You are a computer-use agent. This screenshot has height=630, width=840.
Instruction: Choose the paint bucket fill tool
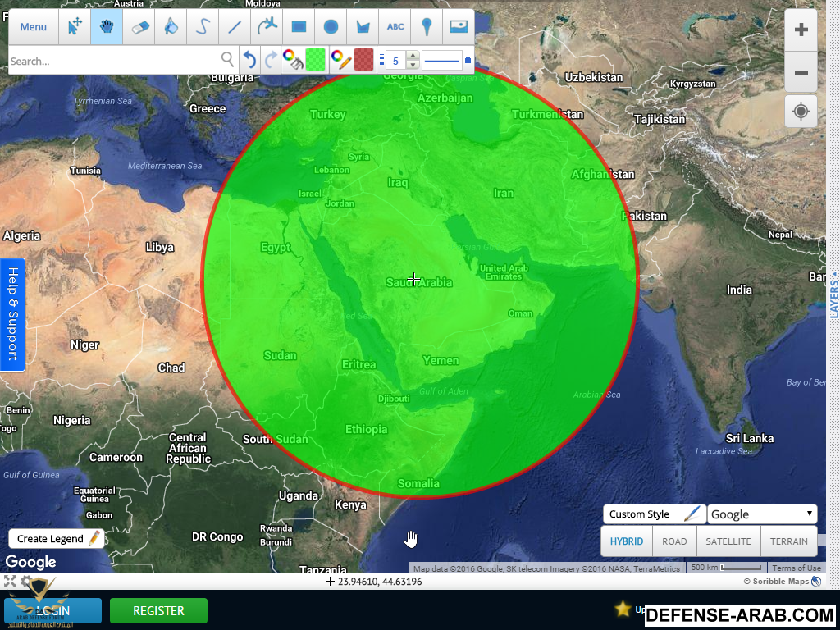171,27
